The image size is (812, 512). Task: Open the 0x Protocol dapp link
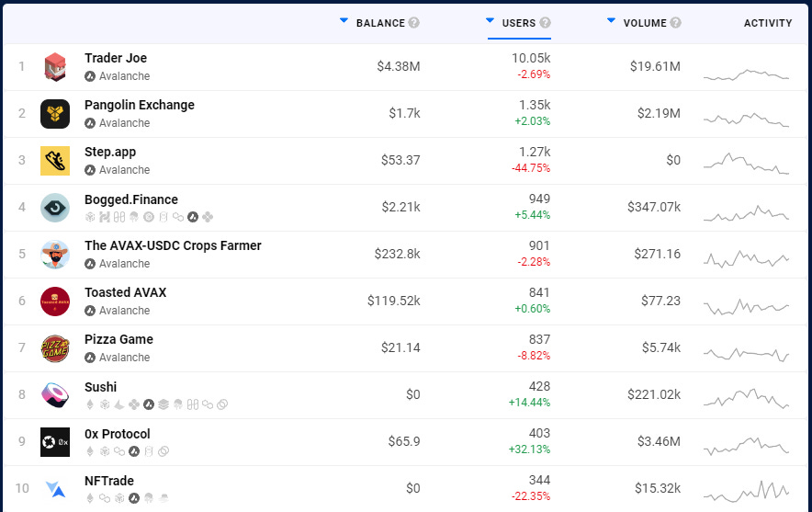(118, 434)
